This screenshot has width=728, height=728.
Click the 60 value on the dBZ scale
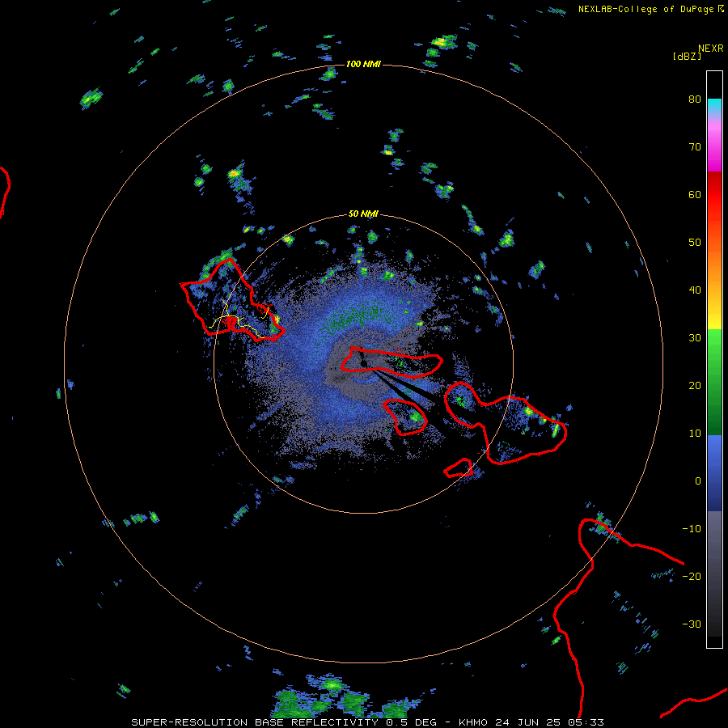pos(695,194)
